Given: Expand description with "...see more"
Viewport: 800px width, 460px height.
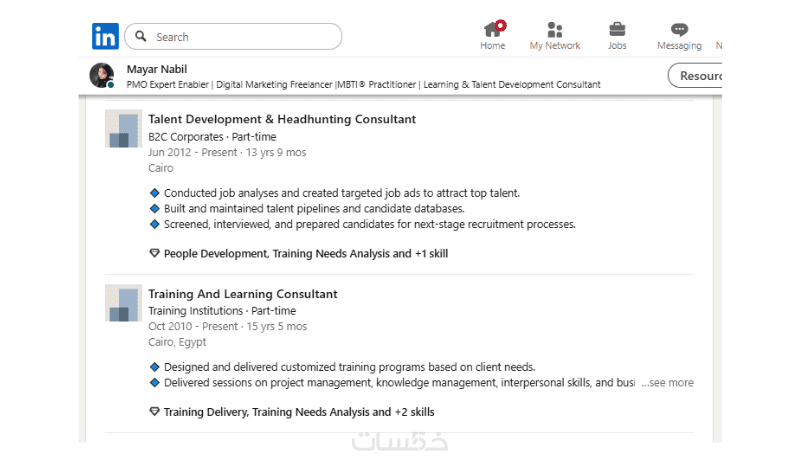Looking at the screenshot, I should 667,383.
